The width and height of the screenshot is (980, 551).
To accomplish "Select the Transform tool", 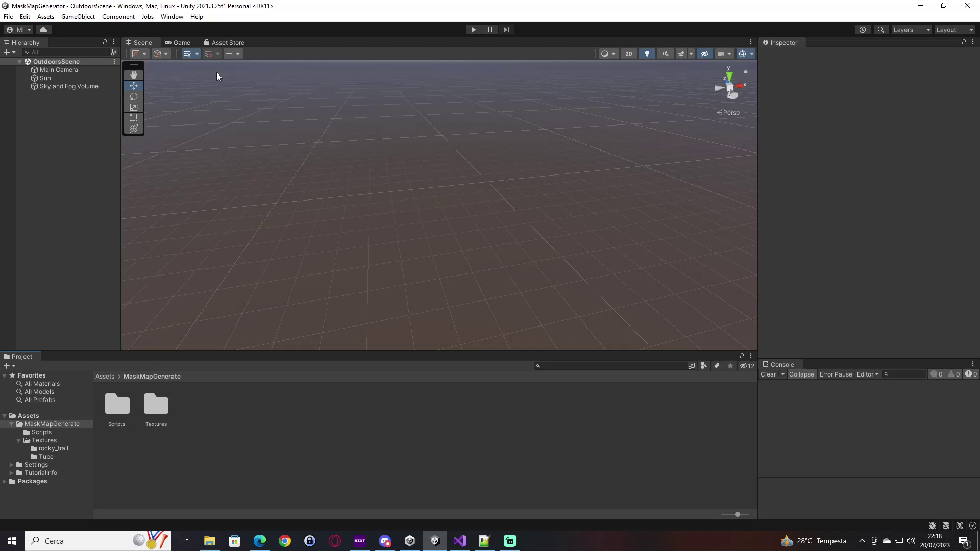I will [x=134, y=129].
